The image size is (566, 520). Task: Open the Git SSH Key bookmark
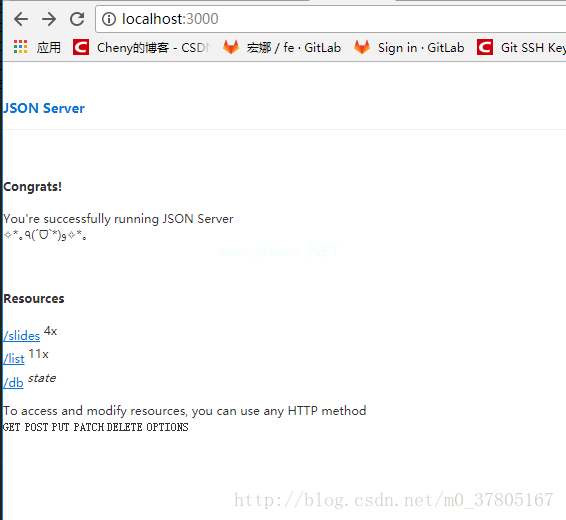coord(533,48)
